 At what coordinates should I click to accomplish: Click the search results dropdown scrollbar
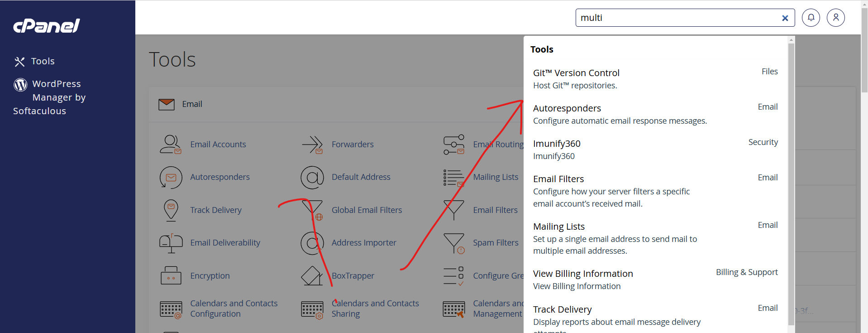(791, 181)
